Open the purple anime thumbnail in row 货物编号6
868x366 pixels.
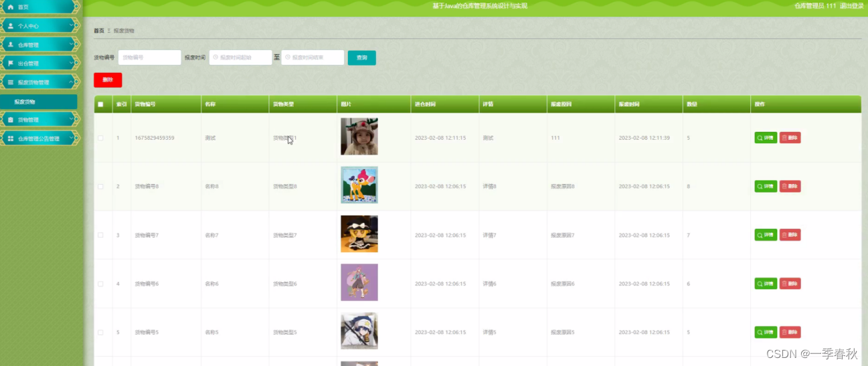tap(359, 282)
